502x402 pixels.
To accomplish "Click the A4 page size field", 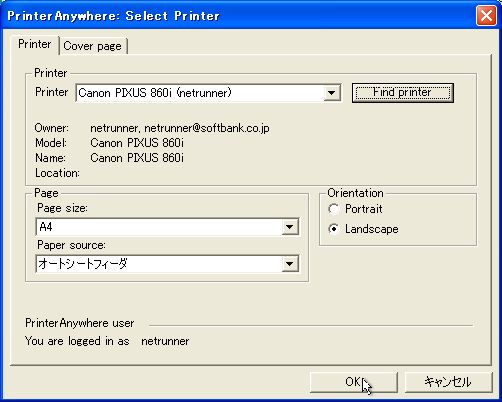I will click(167, 227).
